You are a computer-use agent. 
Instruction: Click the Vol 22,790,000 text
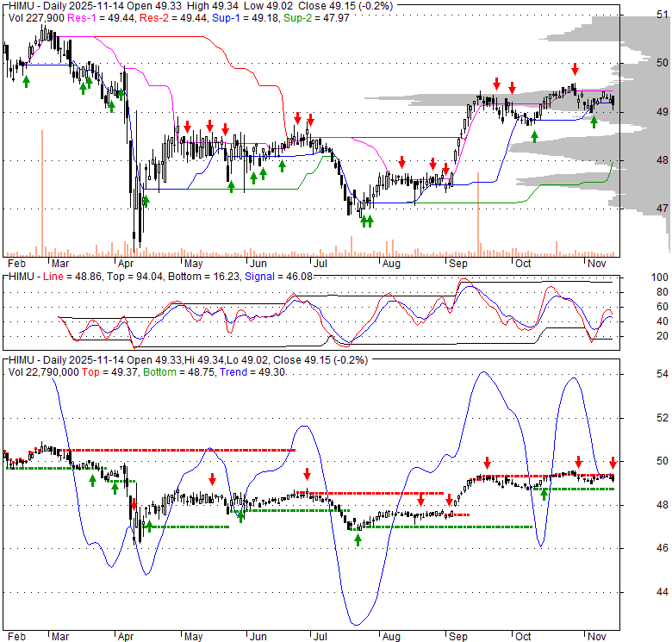[43, 372]
